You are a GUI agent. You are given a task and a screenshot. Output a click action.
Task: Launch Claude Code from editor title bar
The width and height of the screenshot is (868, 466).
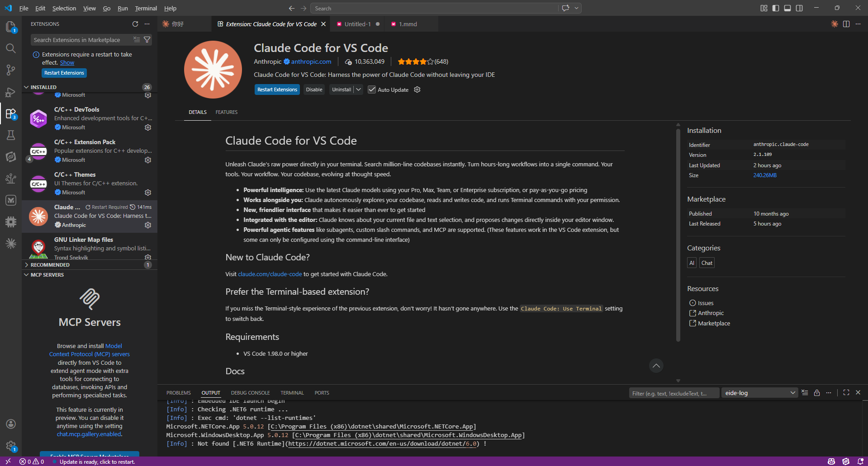[835, 24]
